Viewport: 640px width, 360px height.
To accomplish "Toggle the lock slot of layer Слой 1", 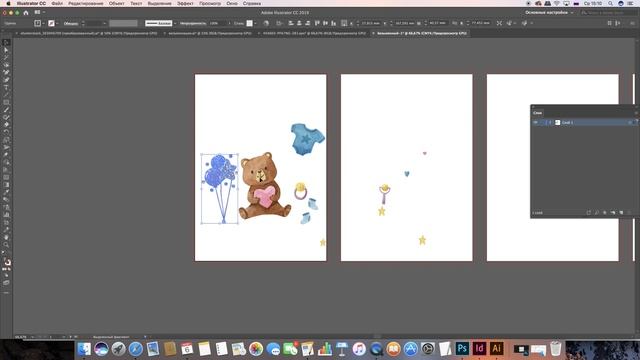I will [x=541, y=122].
